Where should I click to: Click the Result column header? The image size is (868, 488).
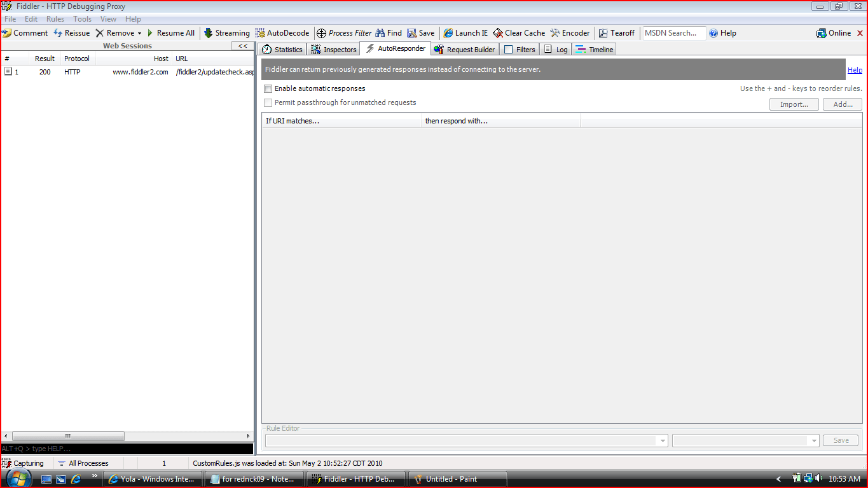pos(45,59)
